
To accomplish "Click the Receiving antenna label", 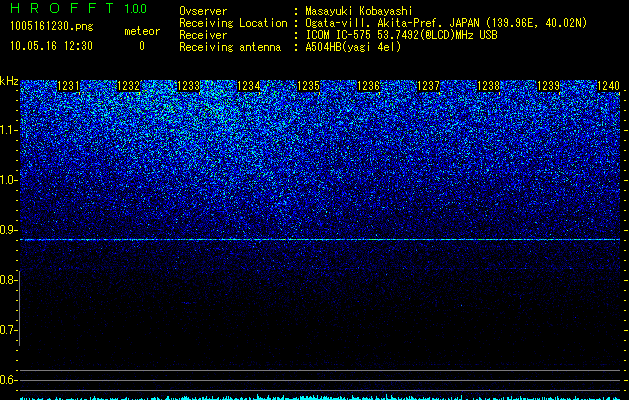I will [x=230, y=47].
